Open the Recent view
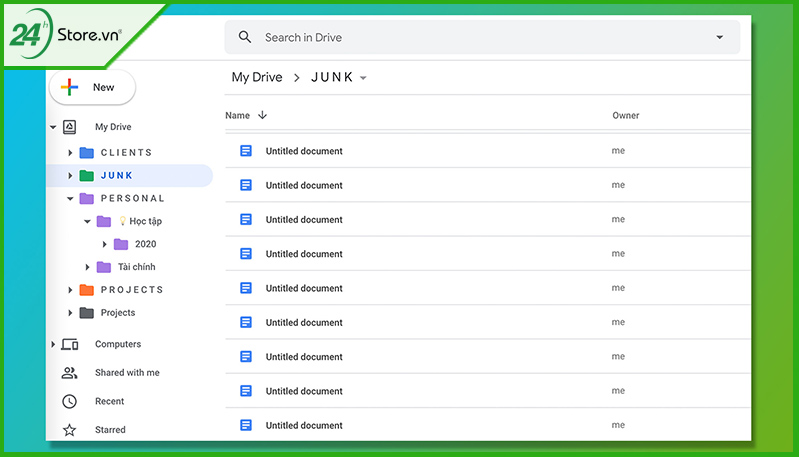799x457 pixels. [110, 401]
